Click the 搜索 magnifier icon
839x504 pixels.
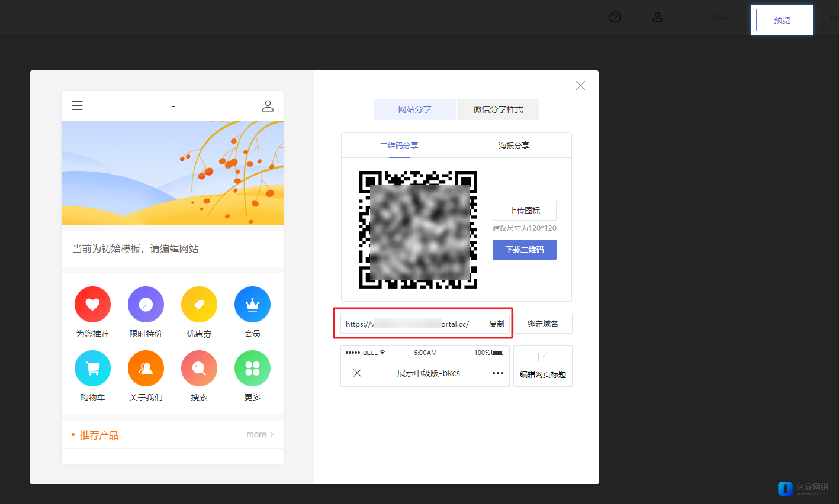199,369
